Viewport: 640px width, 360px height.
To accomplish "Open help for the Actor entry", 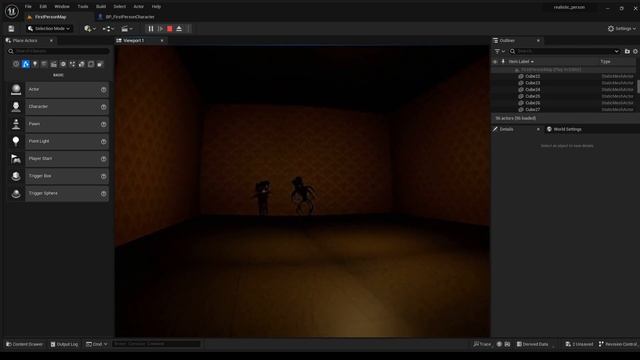I will point(104,89).
